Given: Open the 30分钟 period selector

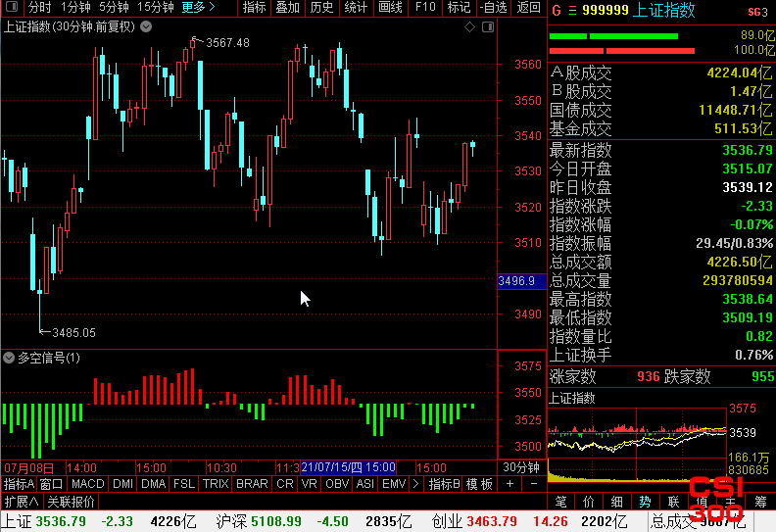Looking at the screenshot, I should (521, 467).
